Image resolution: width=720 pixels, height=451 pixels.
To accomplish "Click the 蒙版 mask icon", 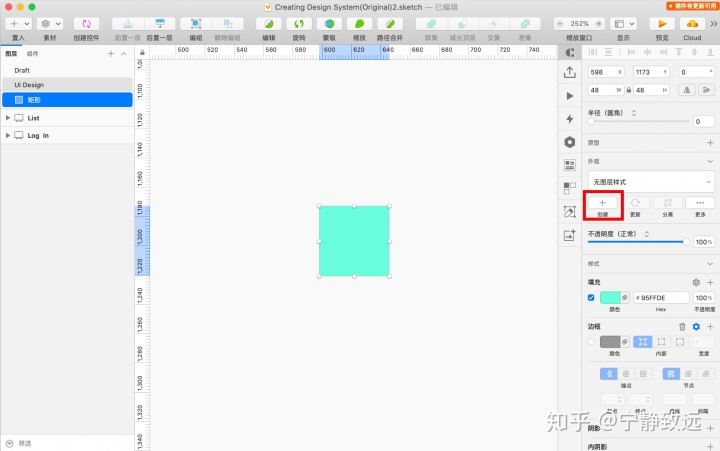I will tap(329, 24).
